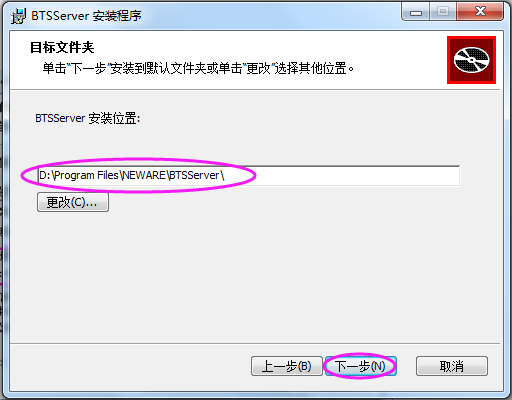Click BTSServer folder name in path field
Viewport: 512px width, 400px height.
click(194, 175)
